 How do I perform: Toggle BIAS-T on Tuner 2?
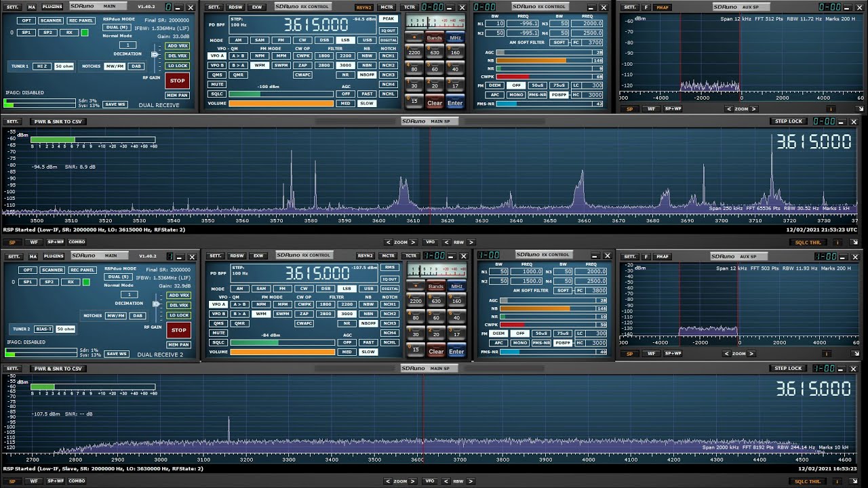coord(43,329)
